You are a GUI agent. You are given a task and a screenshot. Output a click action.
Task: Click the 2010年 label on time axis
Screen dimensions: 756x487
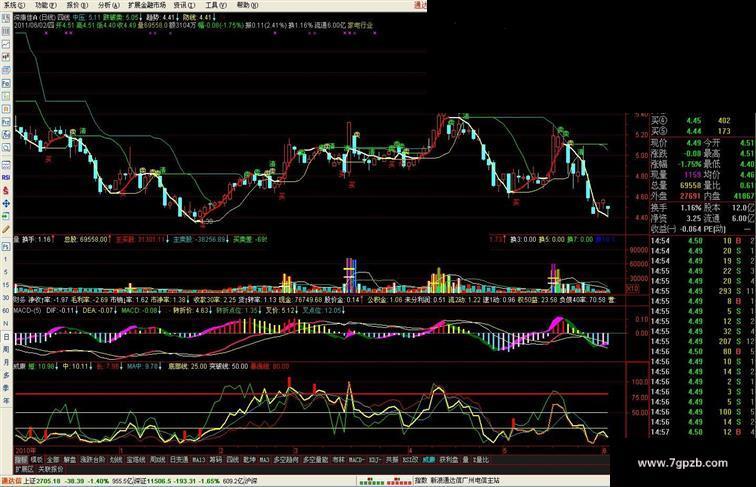[25, 450]
